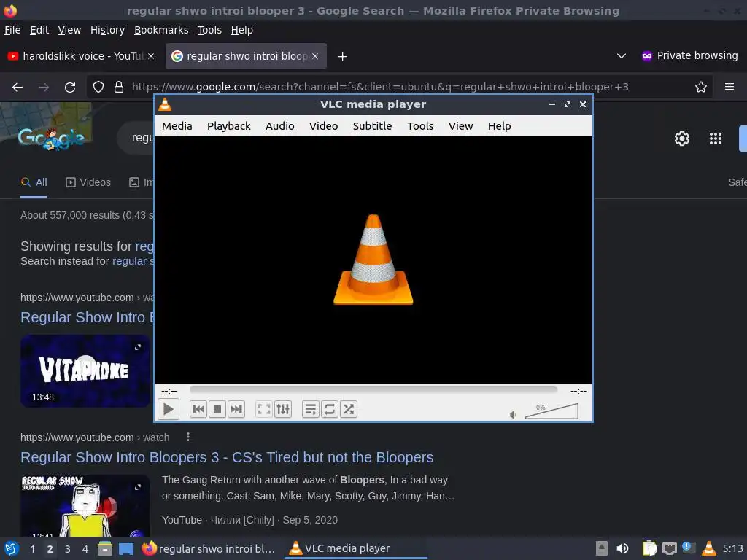Bookmark this page with star icon
This screenshot has width=747, height=560.
point(701,87)
